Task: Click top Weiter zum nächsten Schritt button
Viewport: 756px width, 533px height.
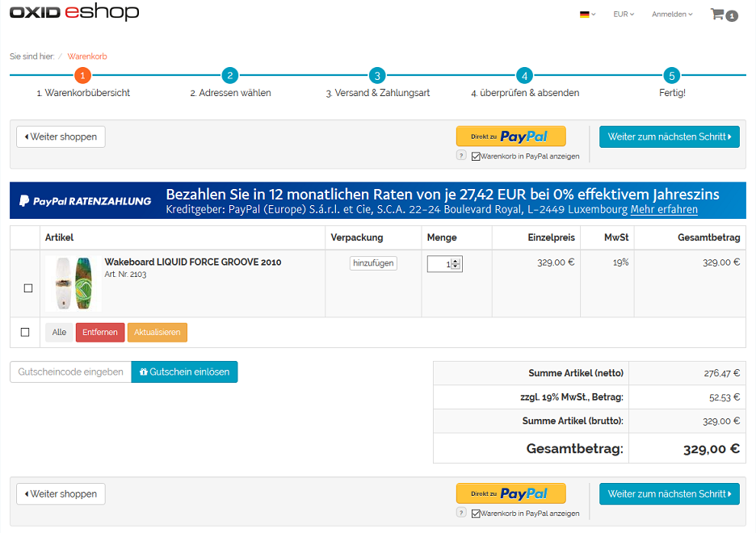Action: point(670,136)
